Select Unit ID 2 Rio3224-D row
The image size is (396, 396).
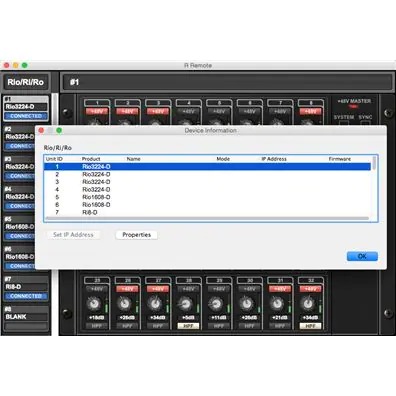(207, 174)
